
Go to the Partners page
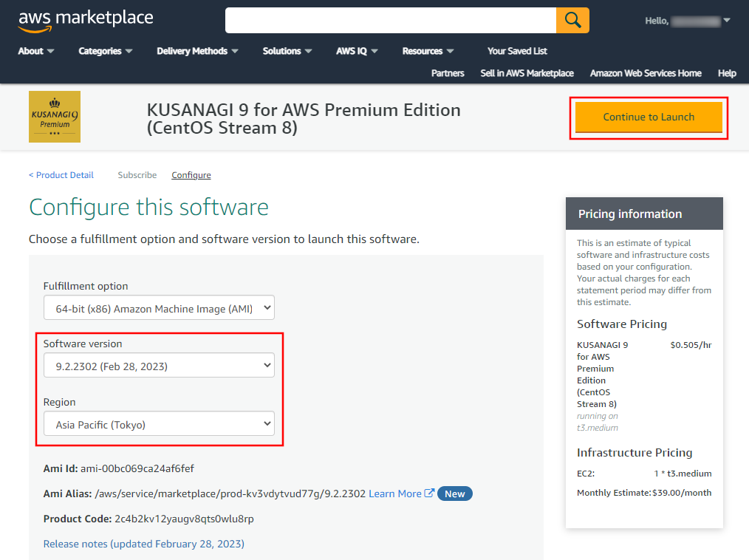click(x=448, y=73)
